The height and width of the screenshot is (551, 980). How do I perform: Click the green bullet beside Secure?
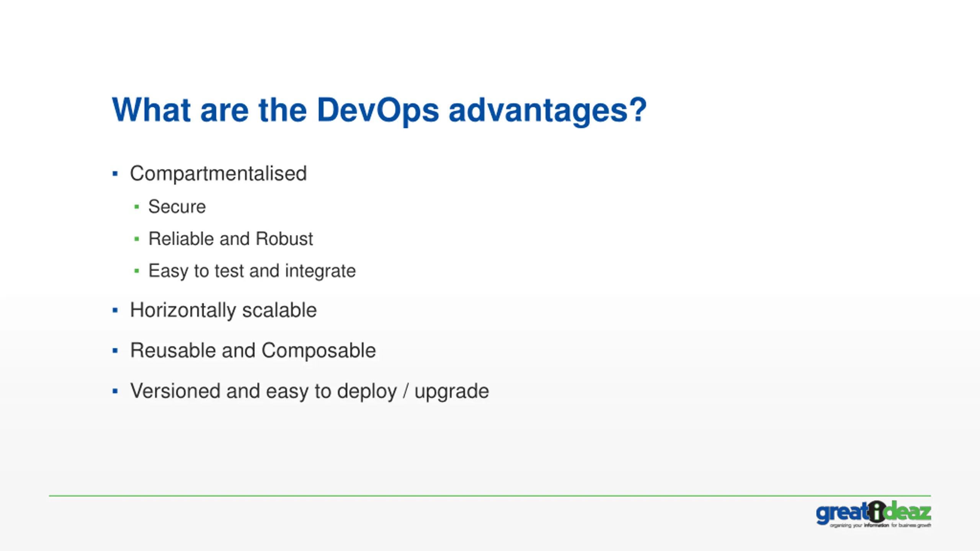(x=137, y=207)
